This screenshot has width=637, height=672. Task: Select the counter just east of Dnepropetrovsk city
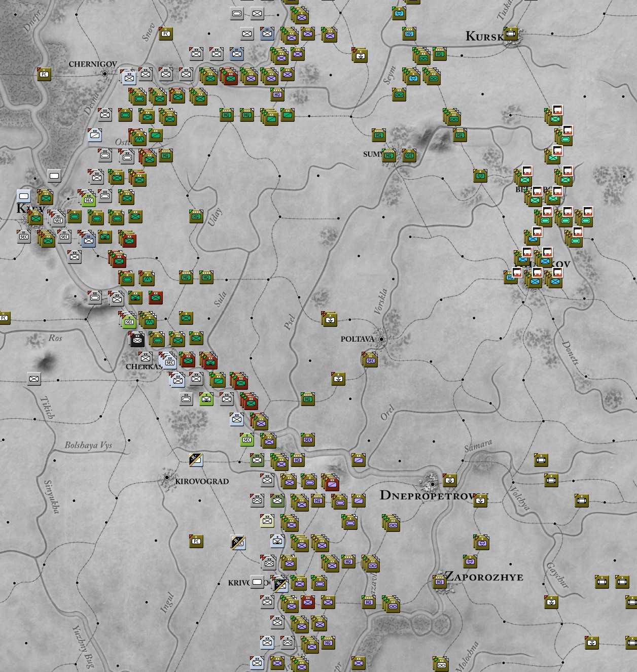[x=450, y=480]
